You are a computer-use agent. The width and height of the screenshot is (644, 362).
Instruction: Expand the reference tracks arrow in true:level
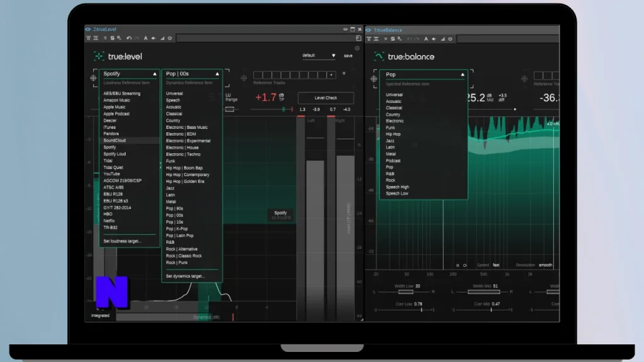click(344, 74)
